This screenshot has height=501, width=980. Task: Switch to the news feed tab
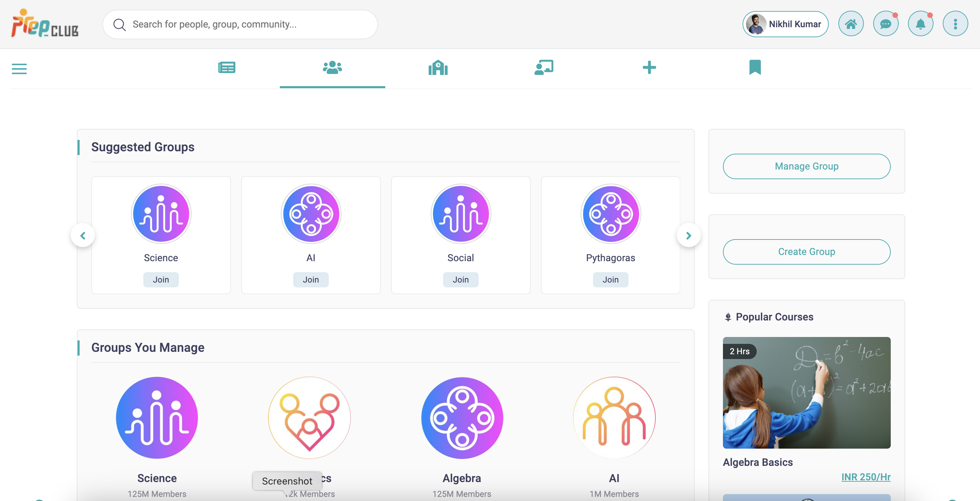(x=227, y=68)
